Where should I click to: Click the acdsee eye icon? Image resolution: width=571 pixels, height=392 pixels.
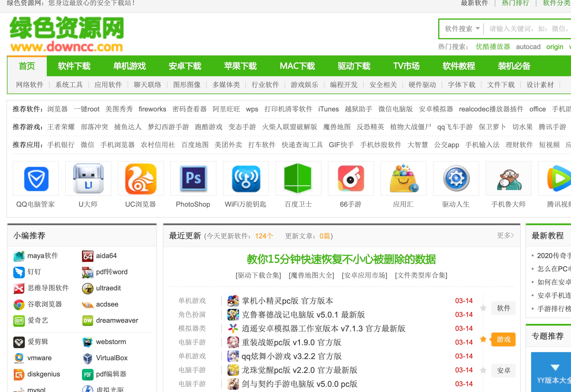88,305
